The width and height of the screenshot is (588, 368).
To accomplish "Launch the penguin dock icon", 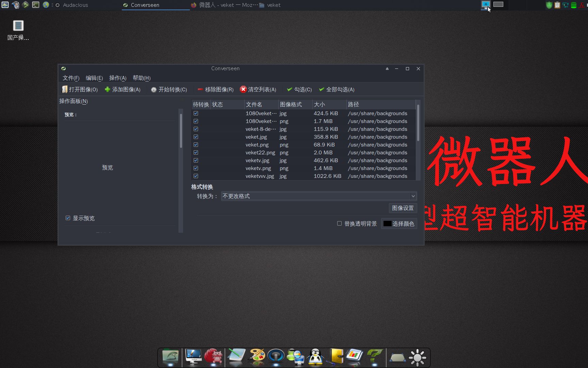I will point(316,357).
